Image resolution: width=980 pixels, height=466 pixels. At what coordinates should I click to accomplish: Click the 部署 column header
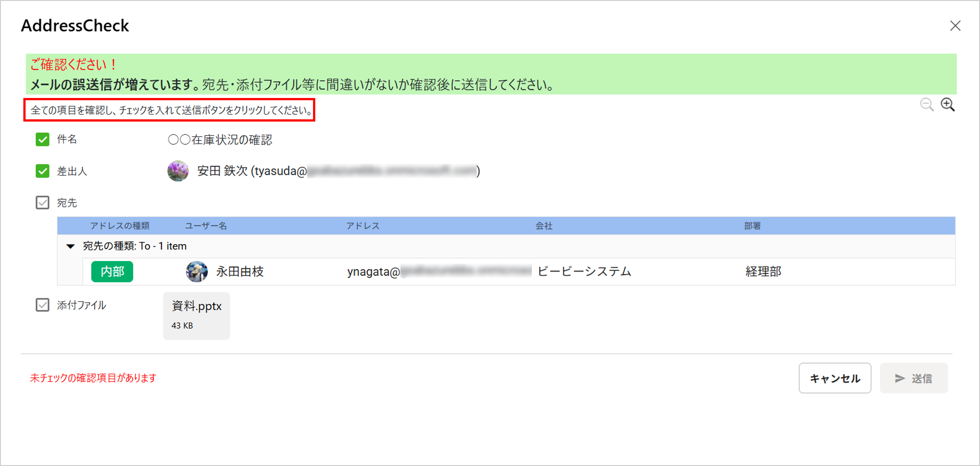click(752, 226)
